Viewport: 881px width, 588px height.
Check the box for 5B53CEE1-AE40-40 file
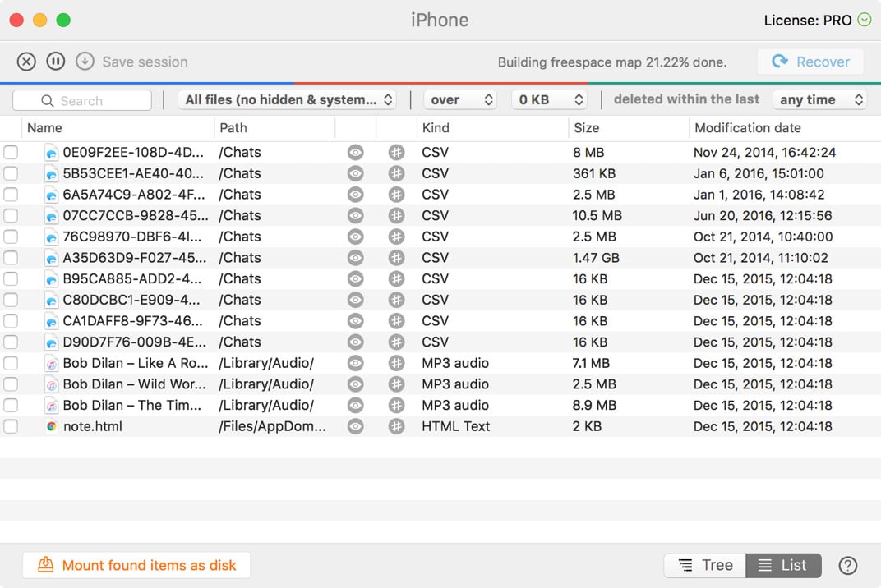click(x=11, y=173)
